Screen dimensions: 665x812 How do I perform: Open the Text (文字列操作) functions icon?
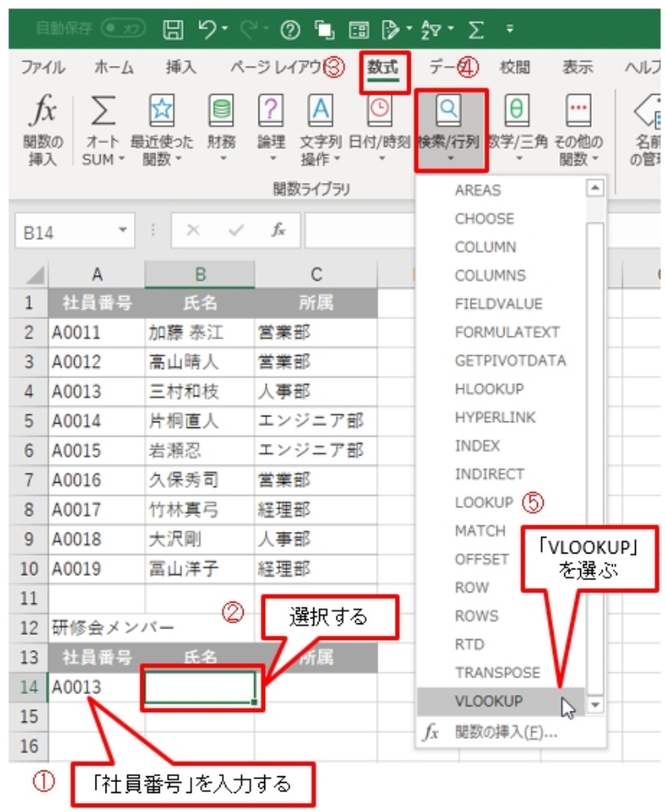point(321,111)
